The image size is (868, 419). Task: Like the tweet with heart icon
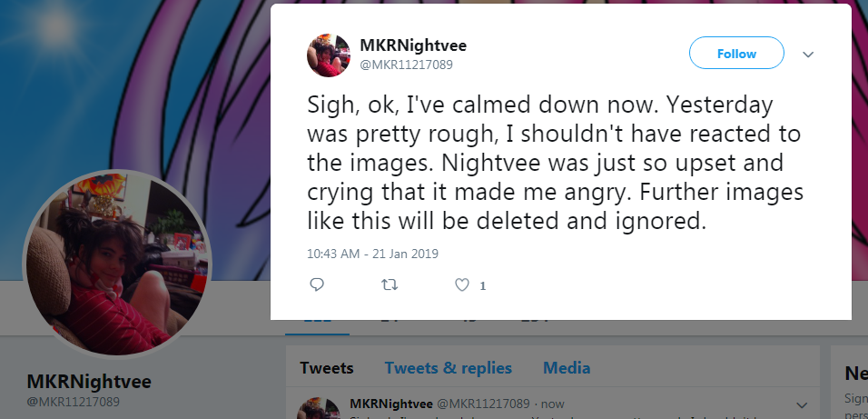[461, 284]
